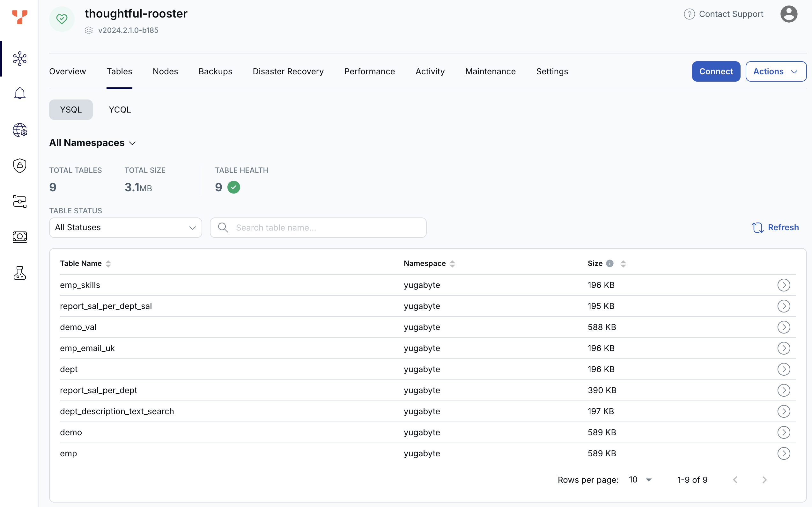Screen dimensions: 812x507
Task: Open the Billing money icon in the sidebar
Action: point(20,237)
